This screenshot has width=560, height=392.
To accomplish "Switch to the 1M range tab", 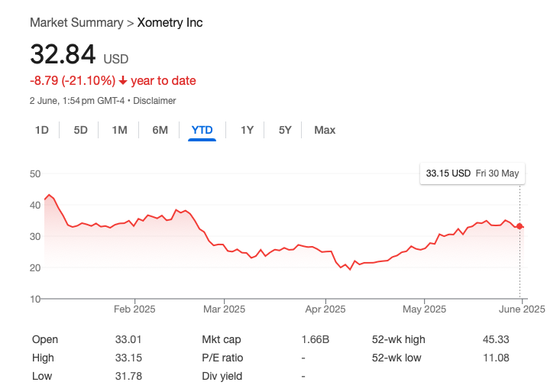I will point(119,130).
